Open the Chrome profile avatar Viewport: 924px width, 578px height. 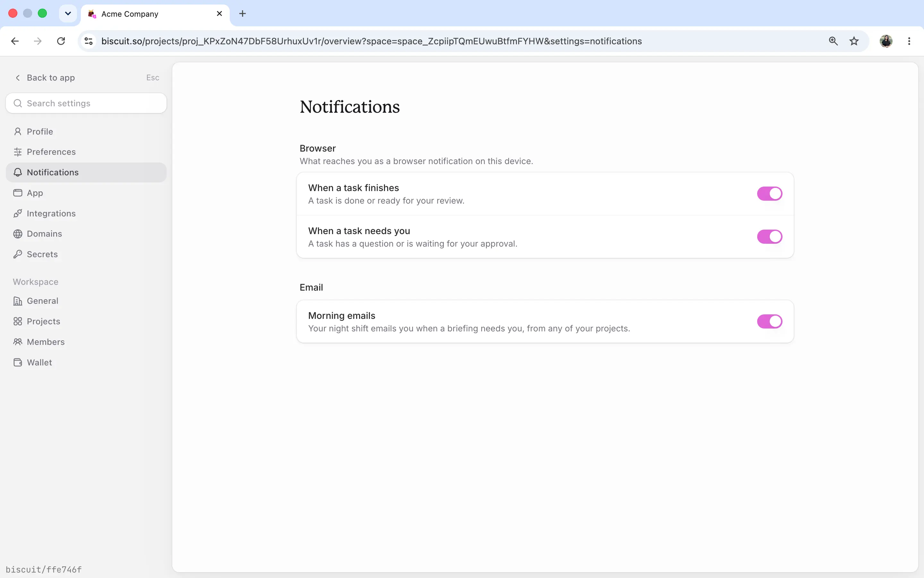[x=886, y=41]
